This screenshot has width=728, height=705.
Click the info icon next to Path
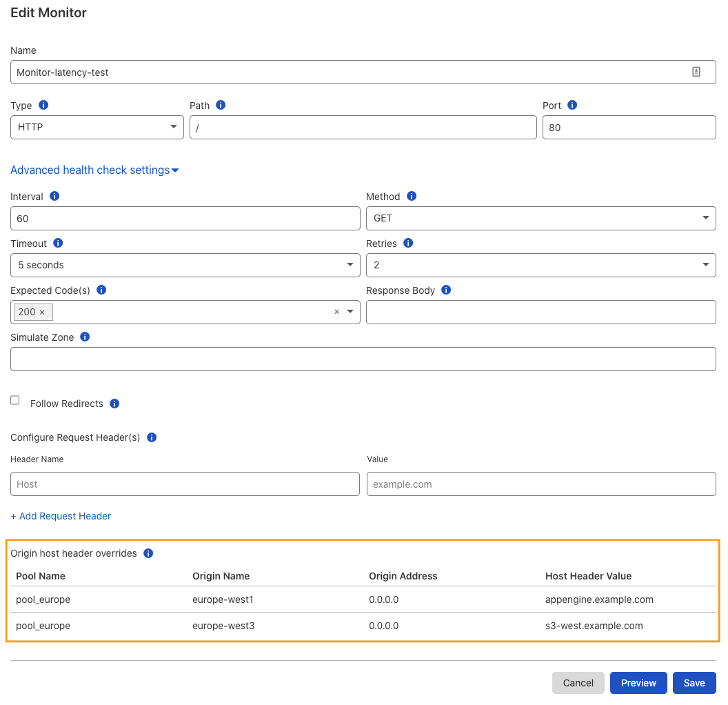[221, 105]
